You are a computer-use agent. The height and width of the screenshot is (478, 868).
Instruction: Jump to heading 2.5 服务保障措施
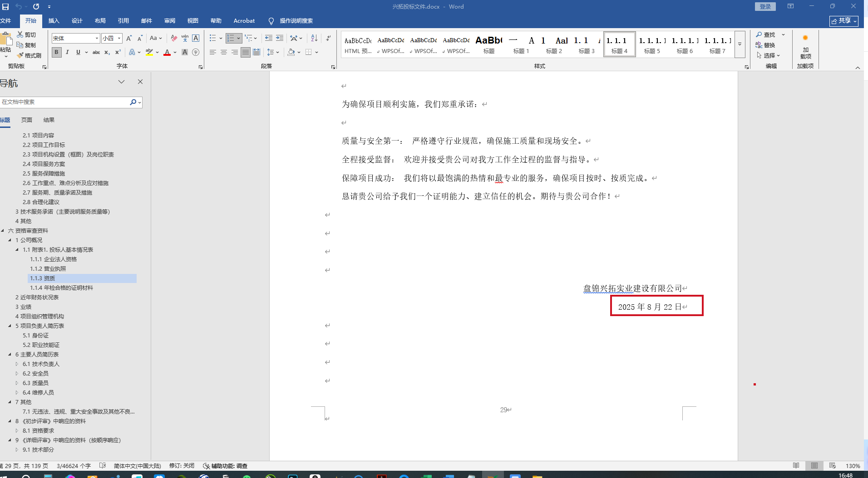click(44, 173)
